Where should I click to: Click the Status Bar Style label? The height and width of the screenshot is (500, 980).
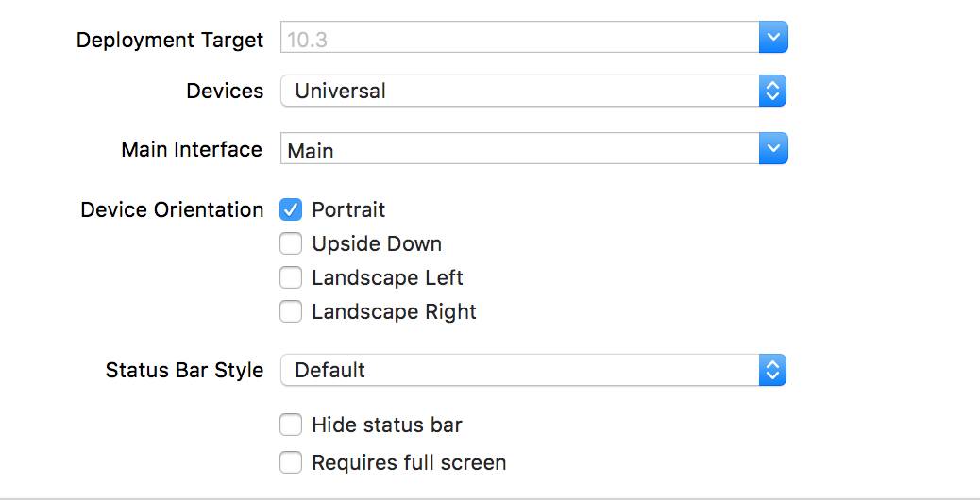(184, 371)
